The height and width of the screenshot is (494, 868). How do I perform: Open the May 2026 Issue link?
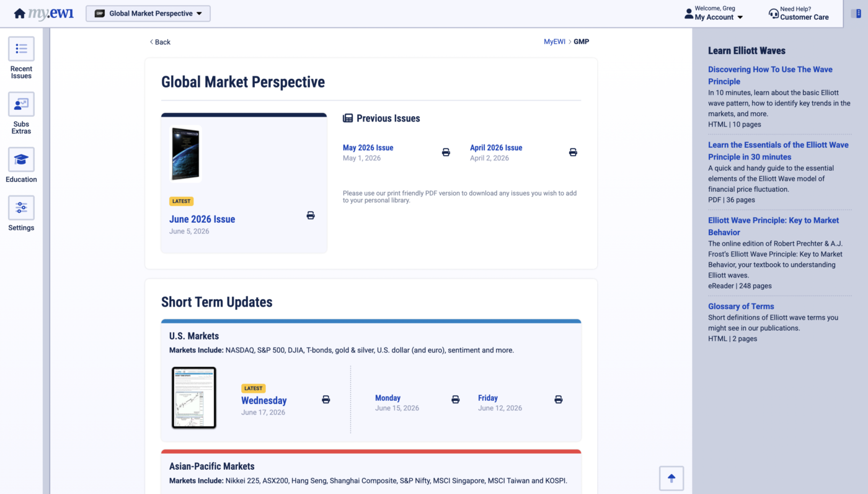[368, 148]
